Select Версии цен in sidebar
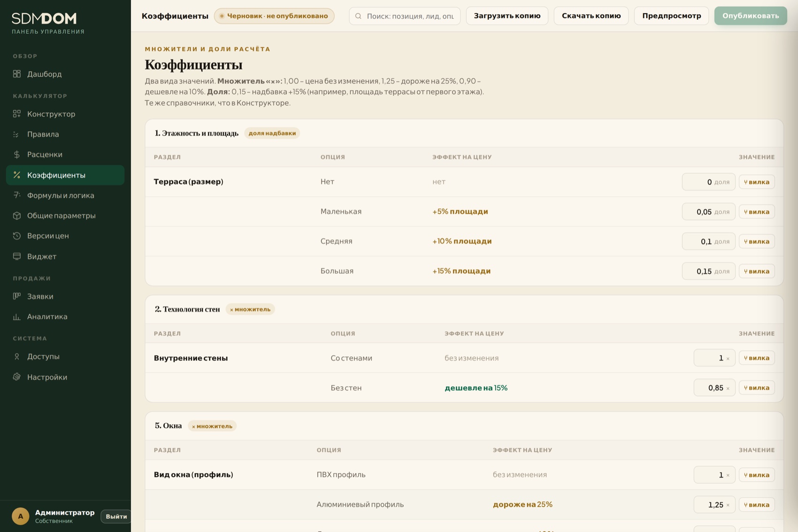 click(x=65, y=236)
